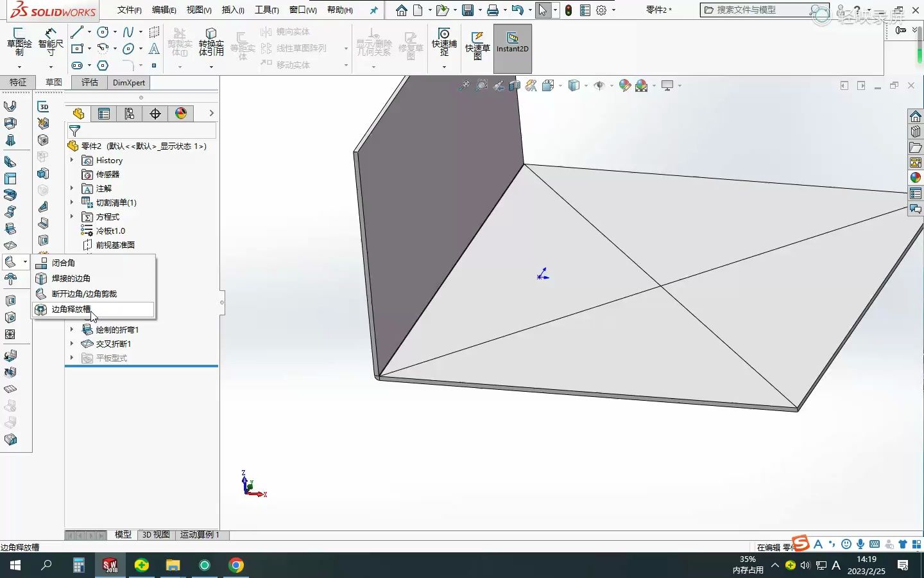Viewport: 924px width, 578px height.
Task: Select the Section View icon
Action: click(515, 85)
